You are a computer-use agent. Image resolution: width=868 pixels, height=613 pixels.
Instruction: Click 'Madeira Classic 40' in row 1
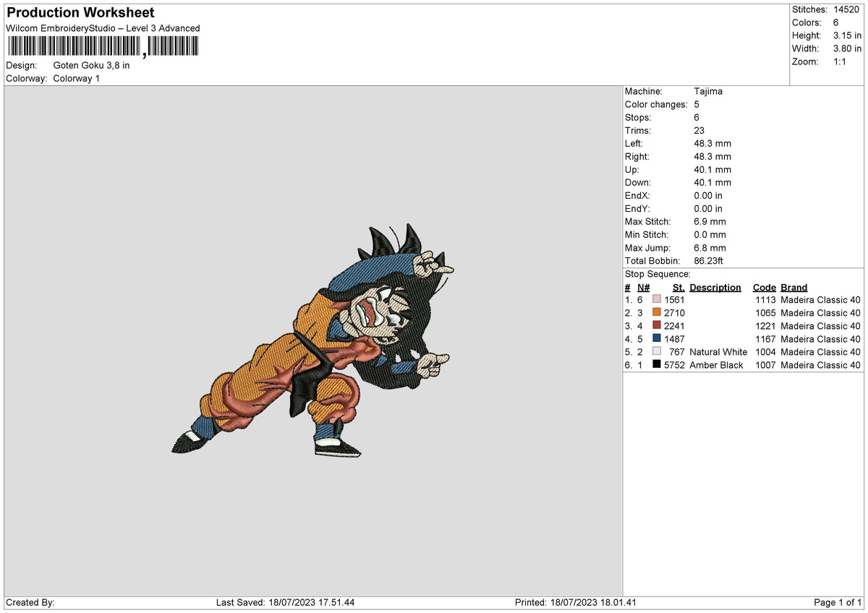[821, 300]
